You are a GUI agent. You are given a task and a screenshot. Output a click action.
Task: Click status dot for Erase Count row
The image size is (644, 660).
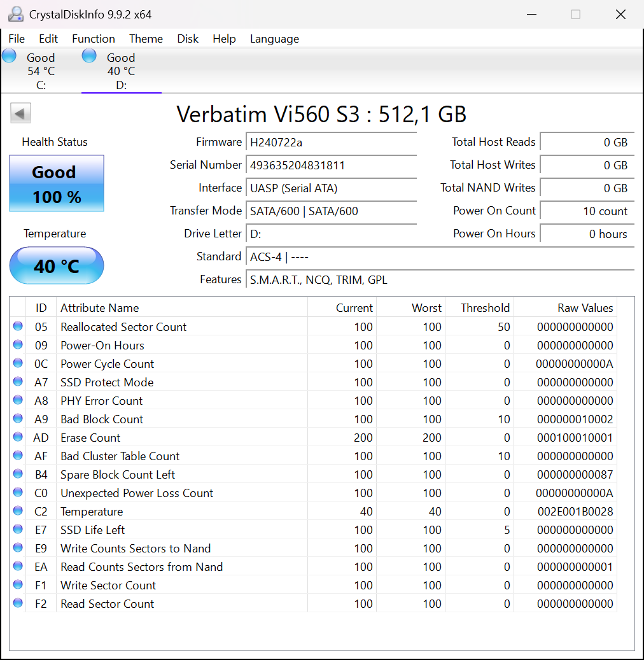click(x=18, y=437)
